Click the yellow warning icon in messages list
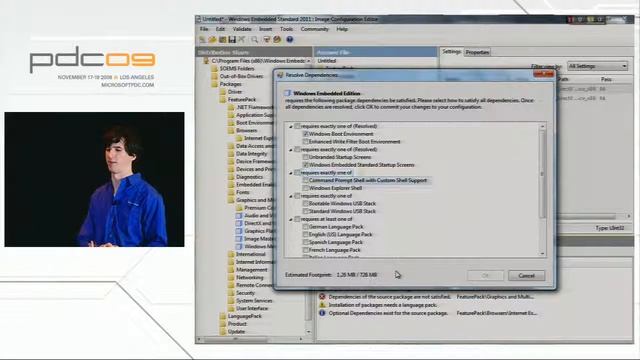Image resolution: width=640 pixels, height=360 pixels. (x=322, y=305)
